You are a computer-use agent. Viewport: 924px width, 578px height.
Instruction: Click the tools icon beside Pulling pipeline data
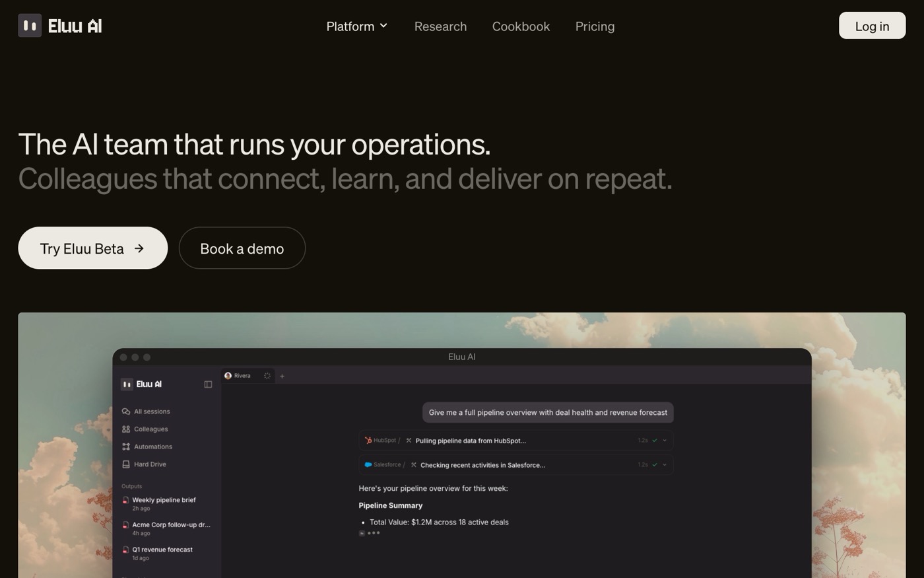pyautogui.click(x=409, y=441)
